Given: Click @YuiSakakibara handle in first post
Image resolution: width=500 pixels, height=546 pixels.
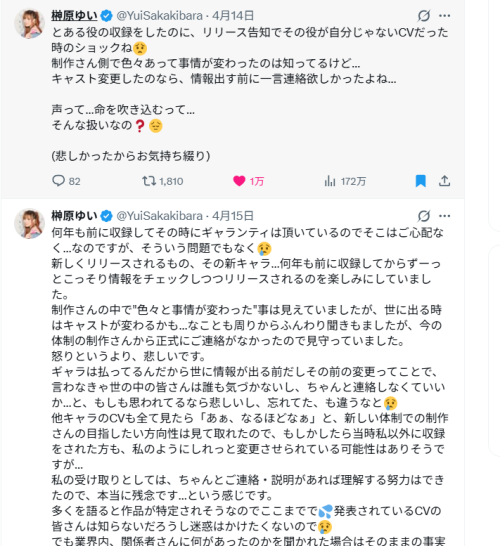Looking at the screenshot, I should pyautogui.click(x=159, y=16).
